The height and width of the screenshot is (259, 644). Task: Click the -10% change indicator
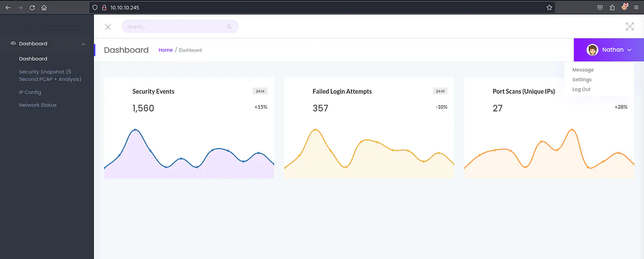pyautogui.click(x=442, y=107)
